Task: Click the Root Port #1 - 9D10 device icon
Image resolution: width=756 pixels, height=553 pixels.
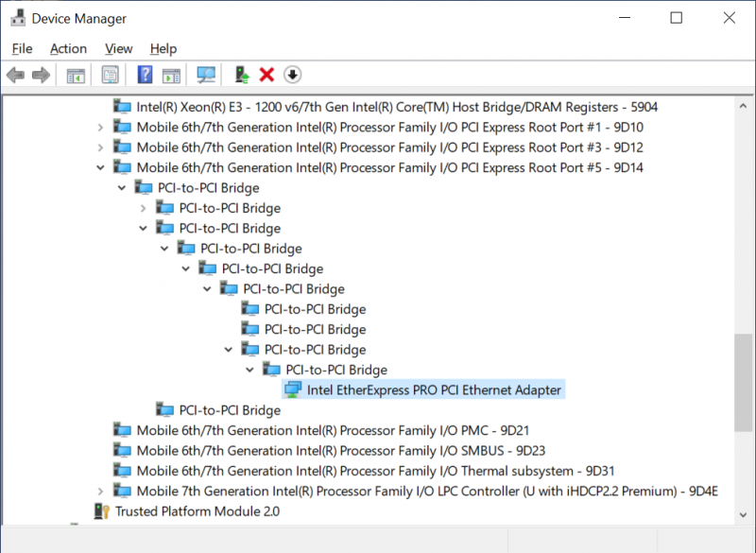Action: point(122,127)
